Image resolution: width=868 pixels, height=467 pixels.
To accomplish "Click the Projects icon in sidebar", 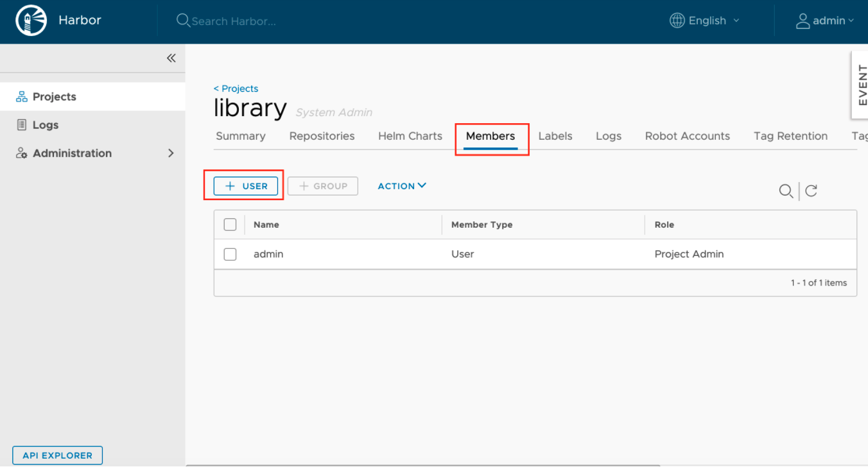I will click(x=22, y=97).
